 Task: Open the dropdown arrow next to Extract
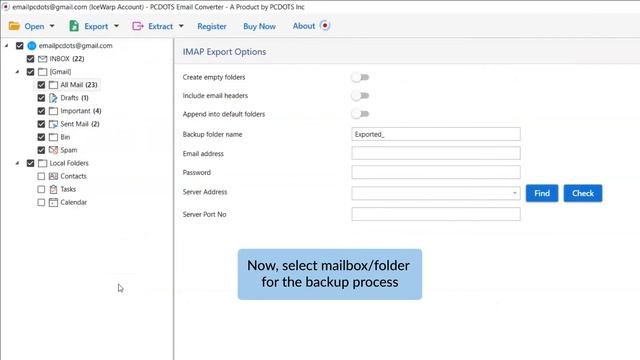pos(181,26)
